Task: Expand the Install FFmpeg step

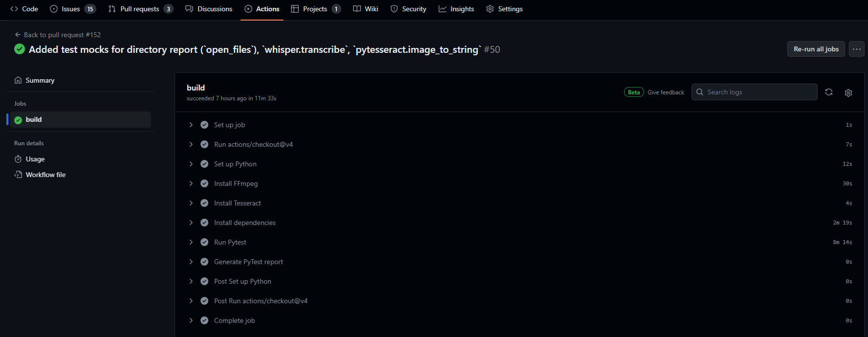Action: (520, 183)
